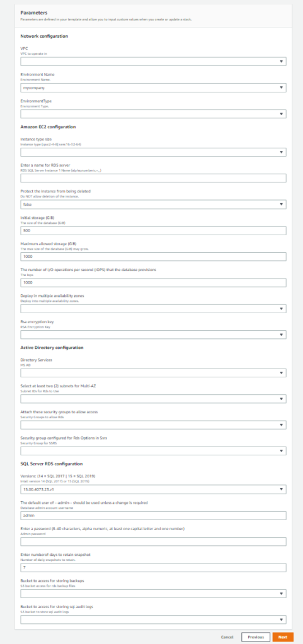
Task: Click the IOPS field showing 1000
Action: (x=153, y=282)
